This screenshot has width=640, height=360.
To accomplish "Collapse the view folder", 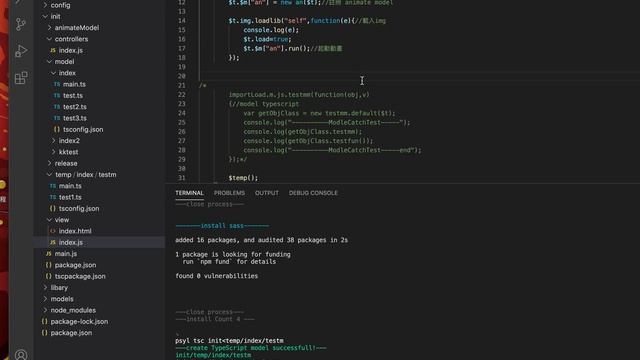I will [62, 220].
